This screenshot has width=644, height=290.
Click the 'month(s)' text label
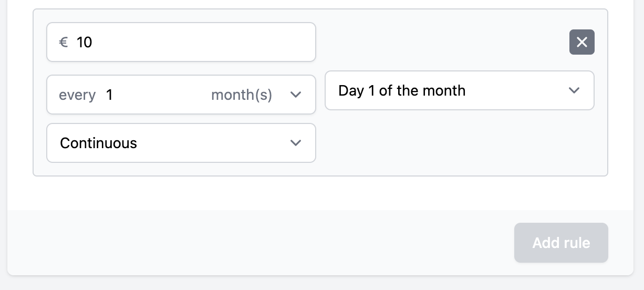[242, 95]
